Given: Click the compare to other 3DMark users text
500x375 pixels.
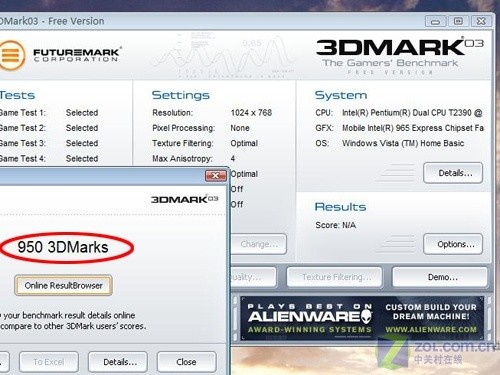Looking at the screenshot, I should pyautogui.click(x=73, y=326).
